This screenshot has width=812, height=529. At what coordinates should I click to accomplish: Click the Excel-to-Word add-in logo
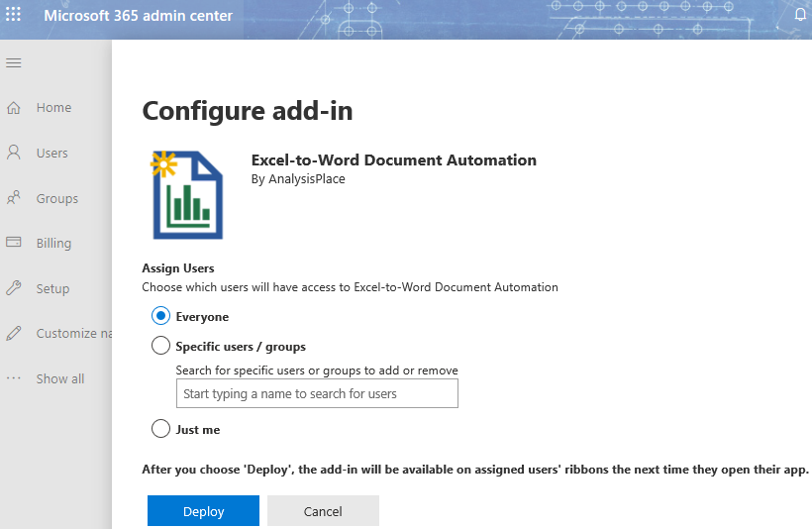[187, 195]
